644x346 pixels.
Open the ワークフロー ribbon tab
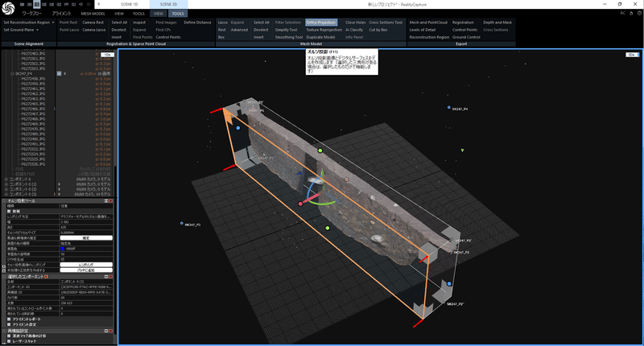[x=32, y=14]
